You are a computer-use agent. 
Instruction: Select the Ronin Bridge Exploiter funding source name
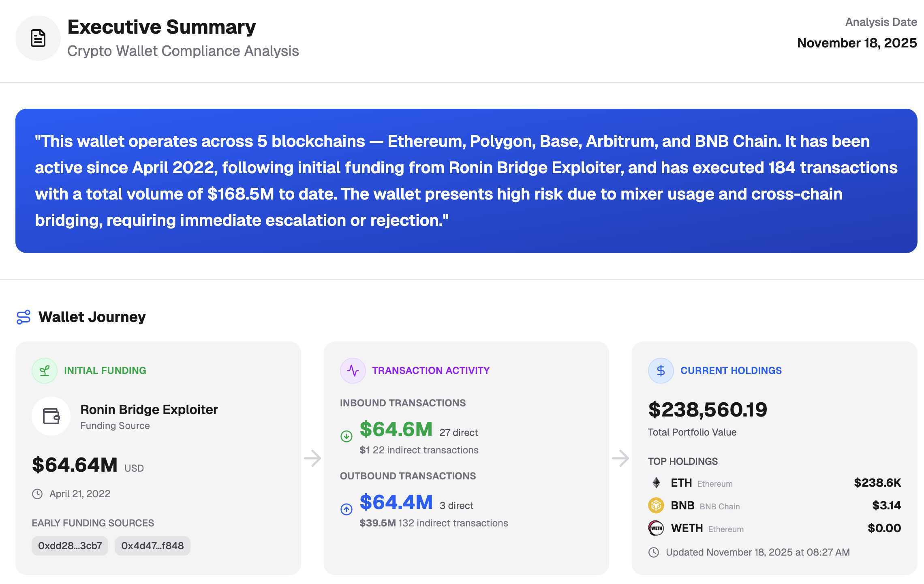(x=149, y=410)
